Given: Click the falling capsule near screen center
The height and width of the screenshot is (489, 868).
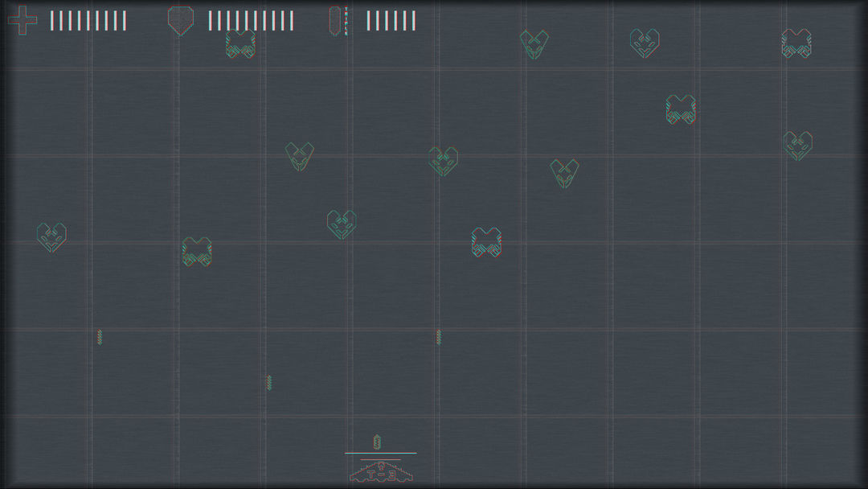Looking at the screenshot, I should click(440, 338).
